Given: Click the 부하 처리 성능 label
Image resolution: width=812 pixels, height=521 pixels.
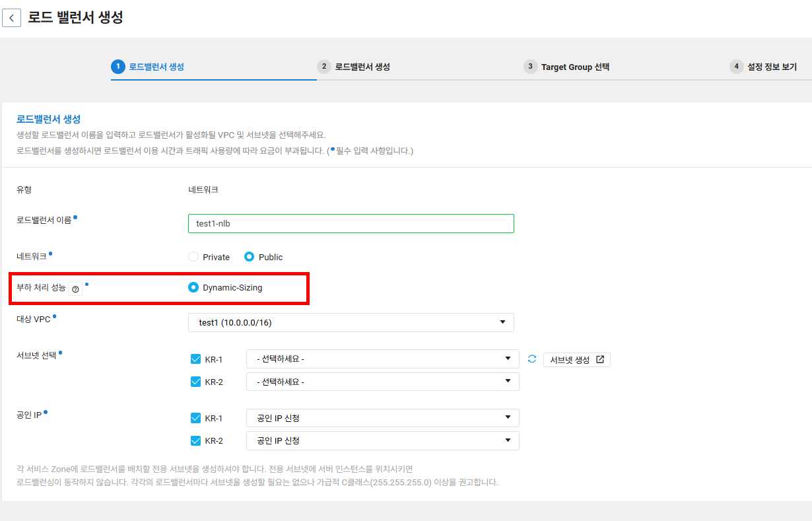Looking at the screenshot, I should pos(41,287).
